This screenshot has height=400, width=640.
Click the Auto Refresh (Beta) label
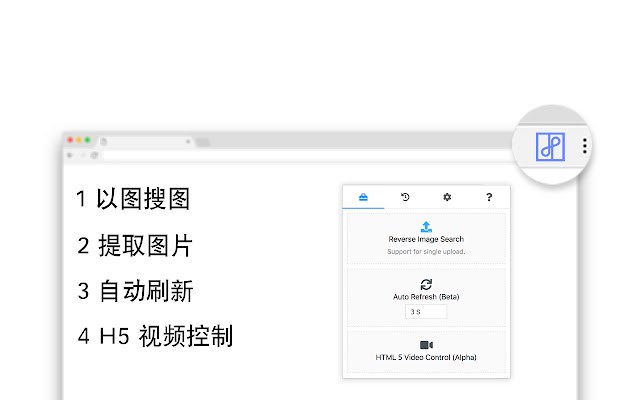click(x=426, y=297)
